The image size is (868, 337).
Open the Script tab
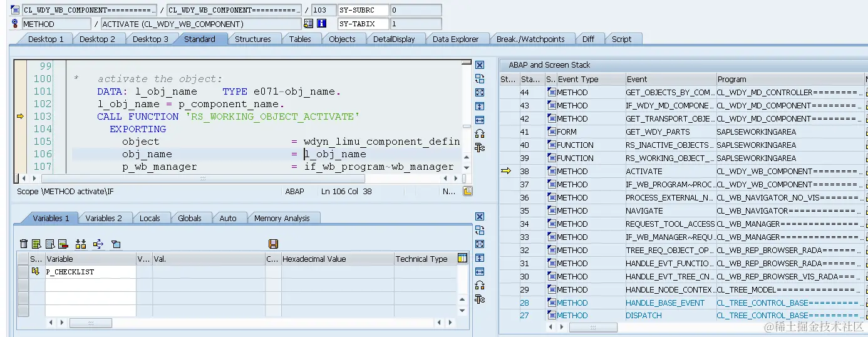pos(621,39)
